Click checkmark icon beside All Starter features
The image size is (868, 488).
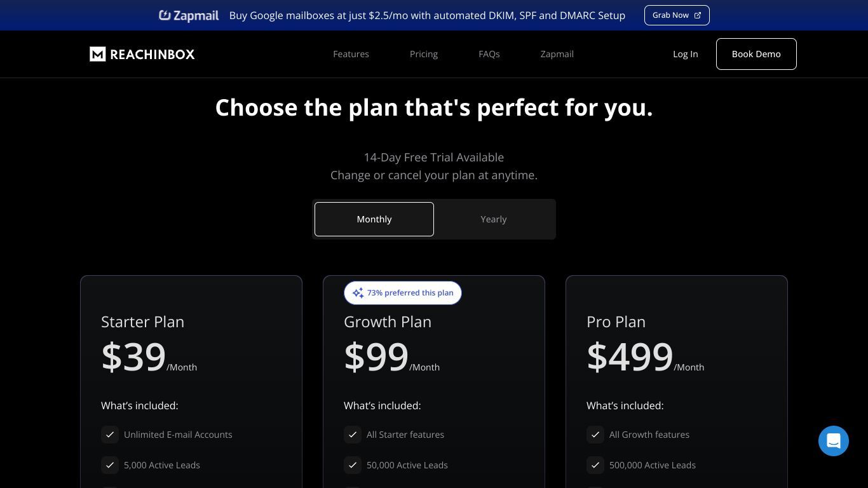[353, 435]
